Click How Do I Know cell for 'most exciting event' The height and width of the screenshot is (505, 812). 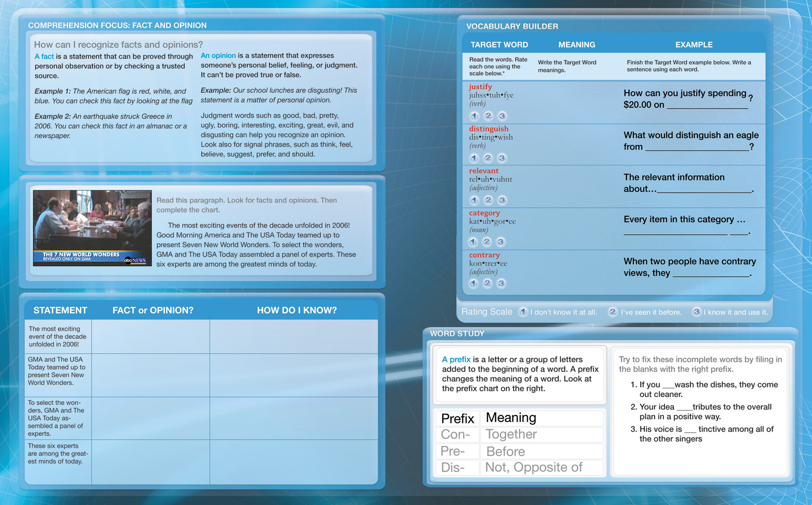294,337
